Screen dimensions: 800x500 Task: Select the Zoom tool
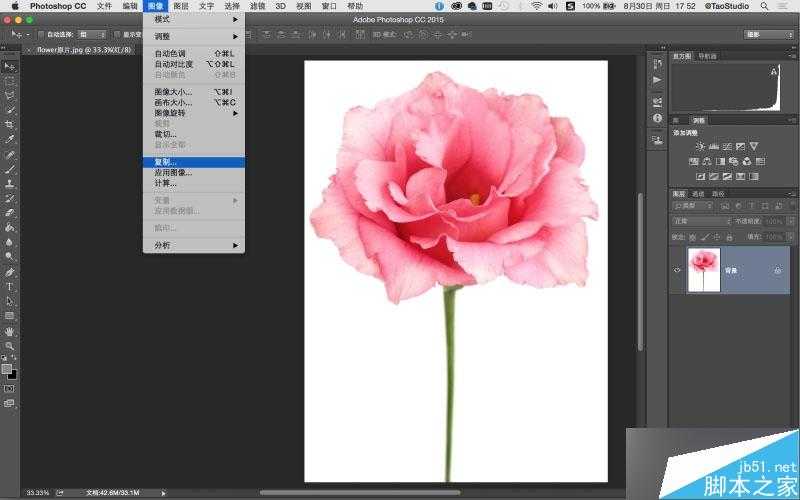pos(10,345)
